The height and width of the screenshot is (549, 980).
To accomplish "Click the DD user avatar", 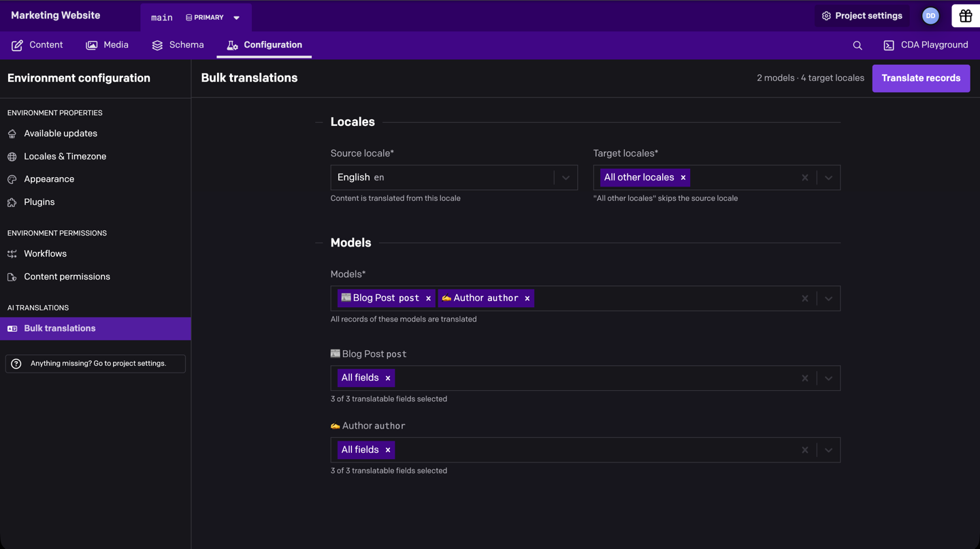I will (x=930, y=16).
